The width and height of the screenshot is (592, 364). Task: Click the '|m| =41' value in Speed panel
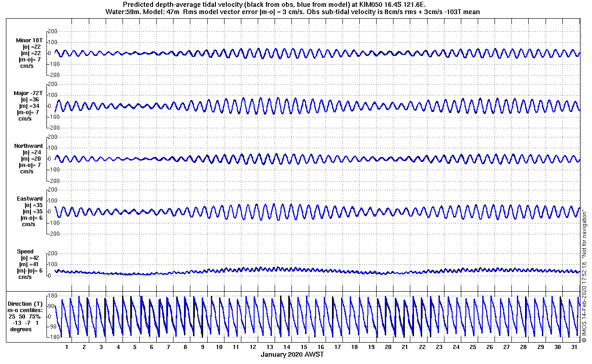coord(28,264)
